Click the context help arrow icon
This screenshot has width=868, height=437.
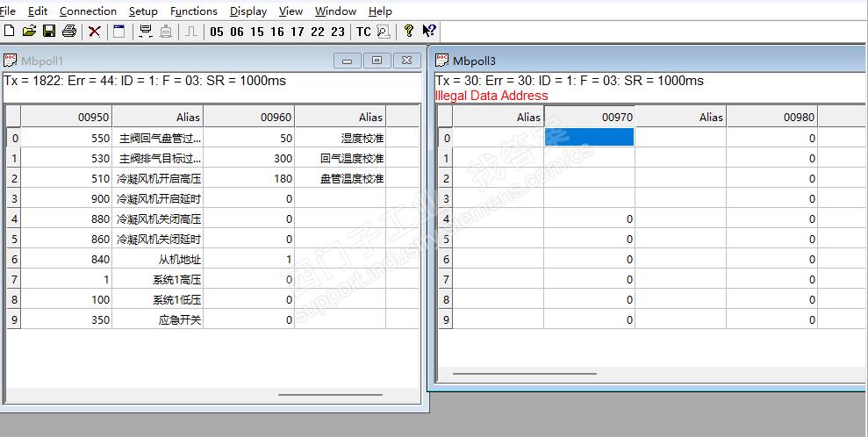429,32
